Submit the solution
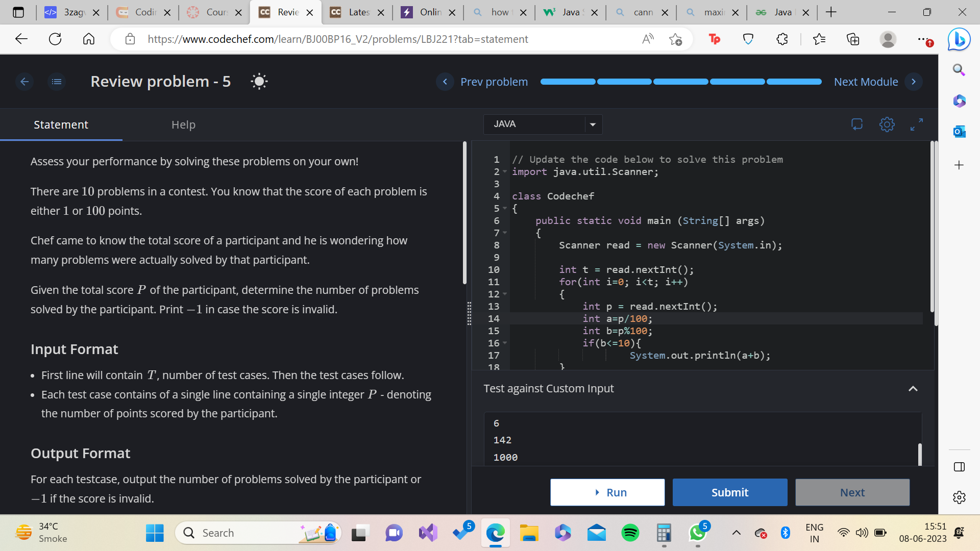980x551 pixels. [x=730, y=492]
